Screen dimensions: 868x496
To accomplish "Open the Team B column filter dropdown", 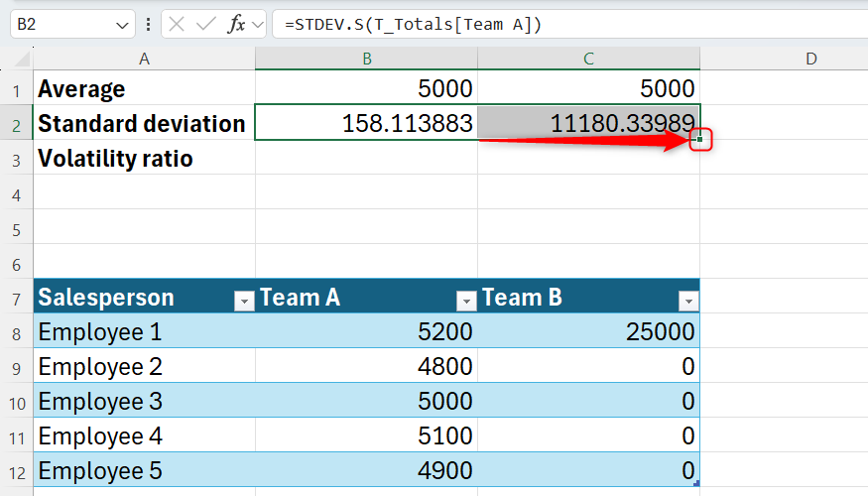I will pos(687,302).
